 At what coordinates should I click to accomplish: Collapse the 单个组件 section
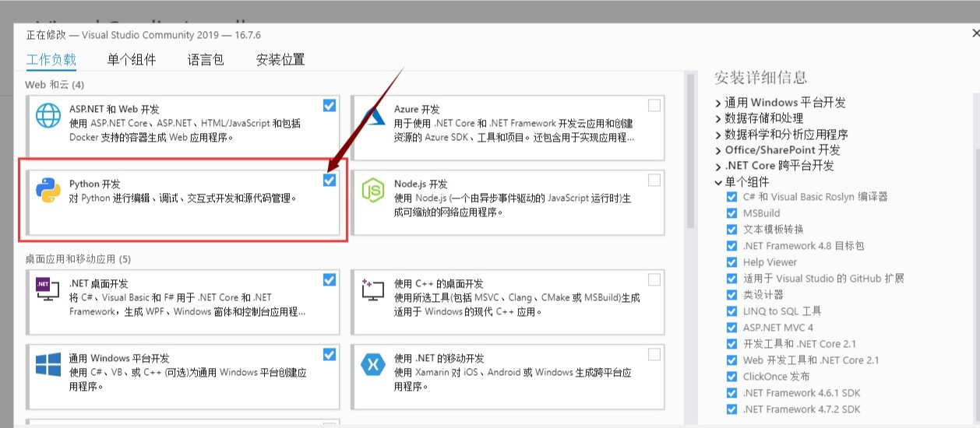tap(718, 182)
